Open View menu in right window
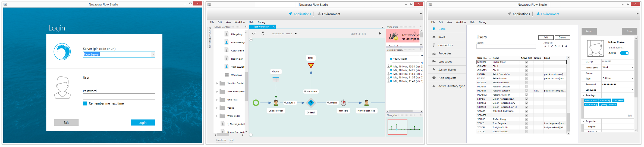 449,22
